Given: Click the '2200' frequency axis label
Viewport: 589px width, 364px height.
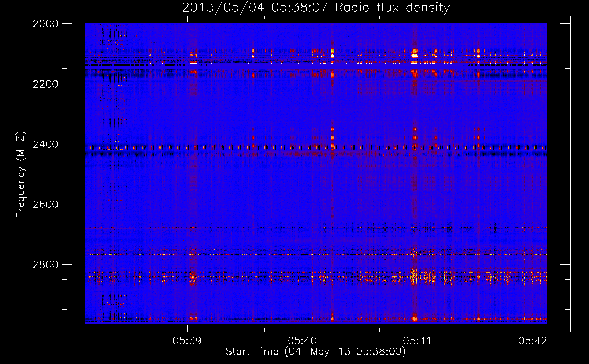Looking at the screenshot, I should click(46, 84).
